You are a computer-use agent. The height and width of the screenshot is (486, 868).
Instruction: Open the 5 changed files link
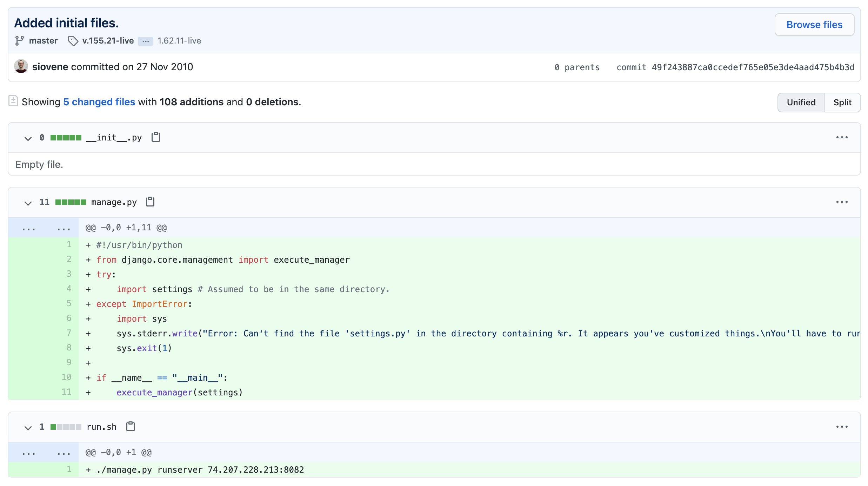pyautogui.click(x=99, y=102)
